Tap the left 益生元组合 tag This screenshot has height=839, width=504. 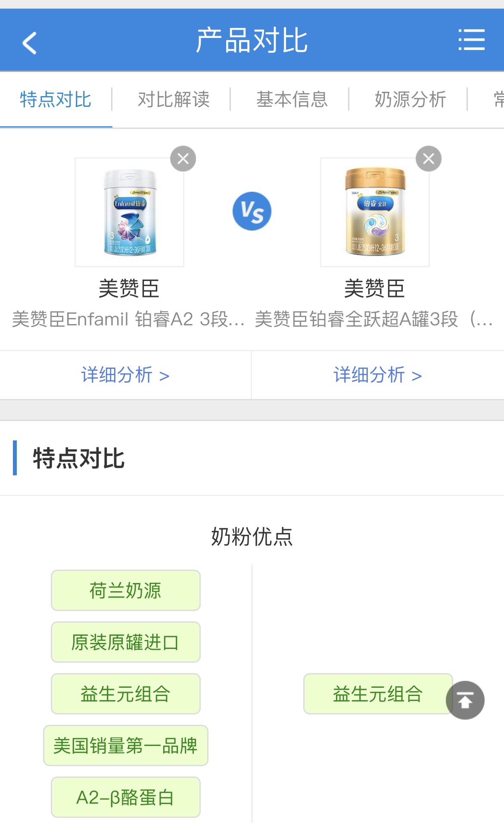tap(125, 694)
